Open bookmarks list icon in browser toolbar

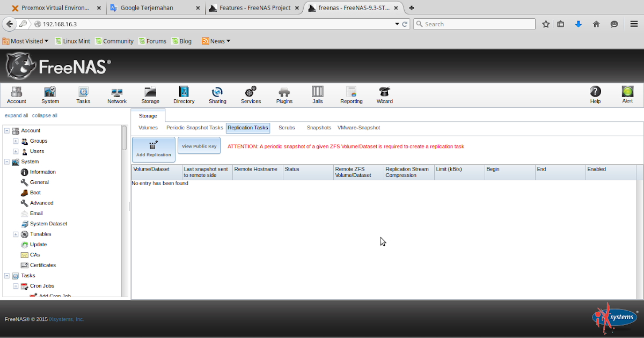point(560,24)
